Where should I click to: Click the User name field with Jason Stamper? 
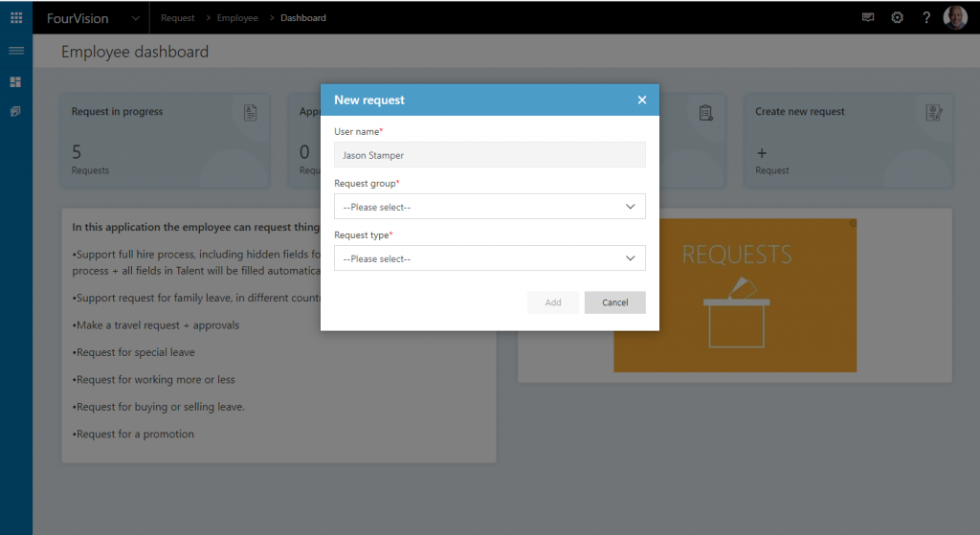coord(489,154)
